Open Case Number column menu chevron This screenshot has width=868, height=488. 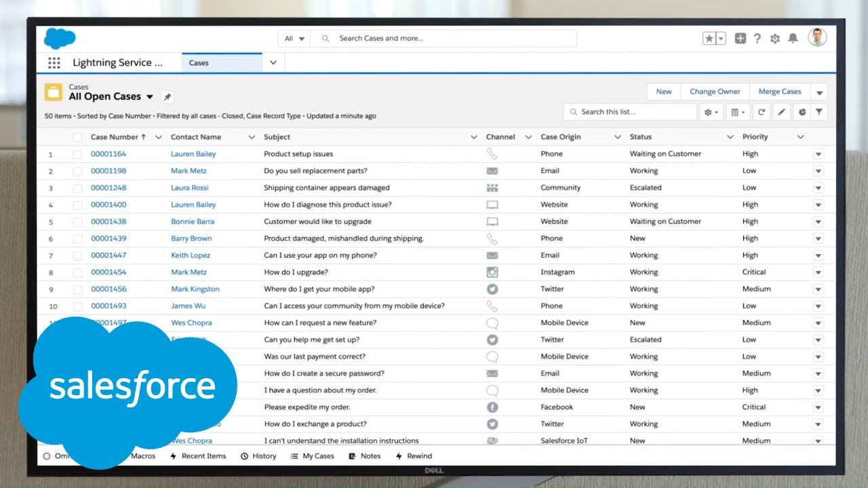[159, 137]
